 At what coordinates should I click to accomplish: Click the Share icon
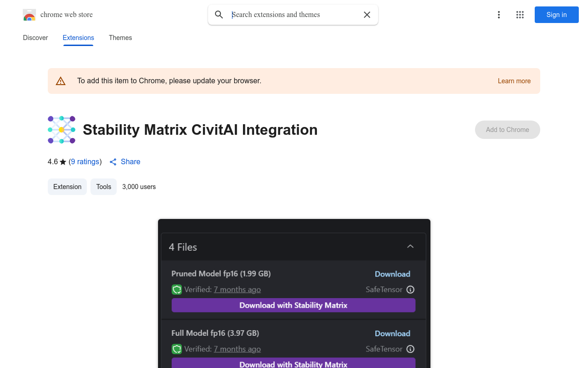pos(113,162)
